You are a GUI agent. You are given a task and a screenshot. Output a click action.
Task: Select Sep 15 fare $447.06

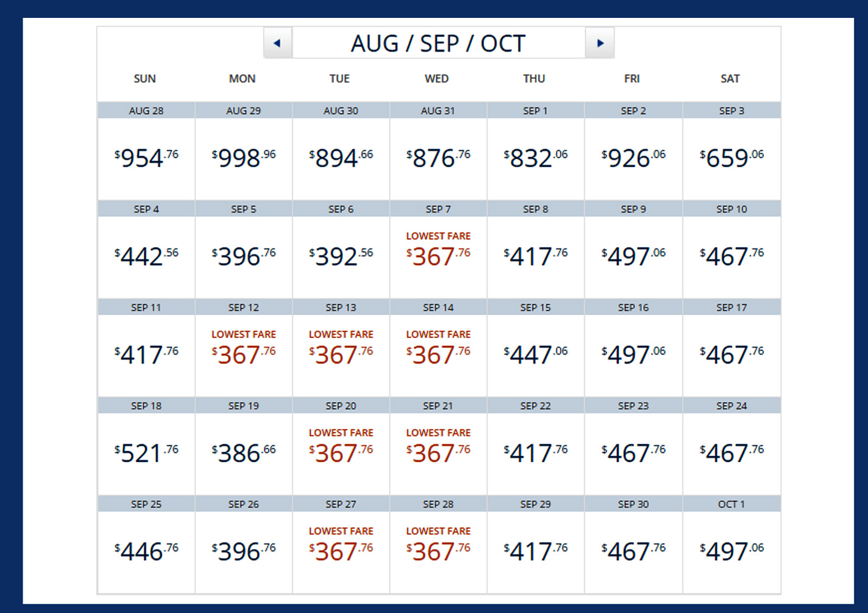pyautogui.click(x=535, y=355)
